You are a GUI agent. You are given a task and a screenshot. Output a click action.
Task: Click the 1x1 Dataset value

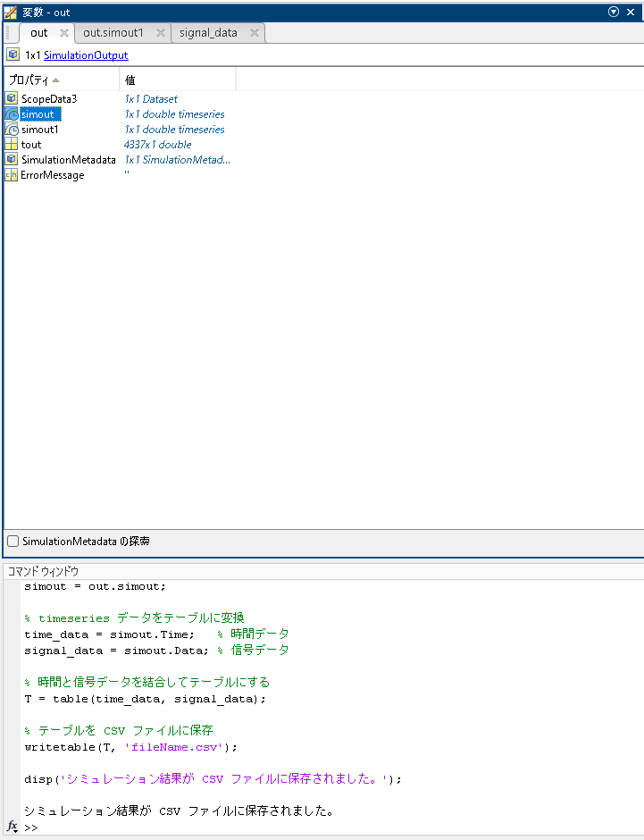pyautogui.click(x=151, y=98)
